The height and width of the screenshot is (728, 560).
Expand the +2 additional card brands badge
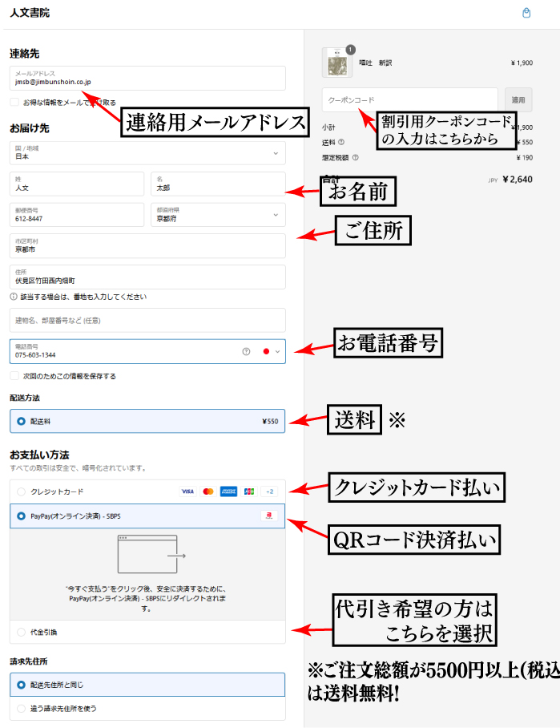(269, 491)
